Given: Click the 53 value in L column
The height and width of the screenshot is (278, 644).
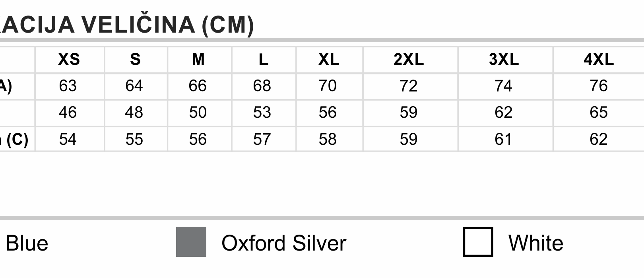Looking at the screenshot, I should pyautogui.click(x=262, y=113).
